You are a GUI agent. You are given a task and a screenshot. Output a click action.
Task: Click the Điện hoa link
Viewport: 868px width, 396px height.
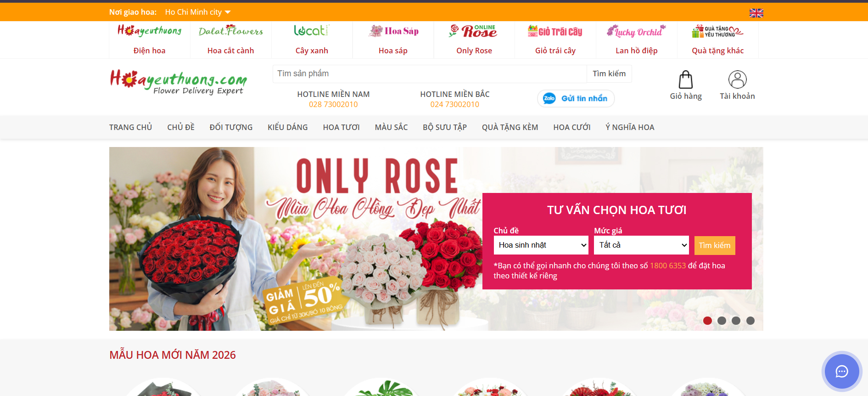tap(149, 51)
